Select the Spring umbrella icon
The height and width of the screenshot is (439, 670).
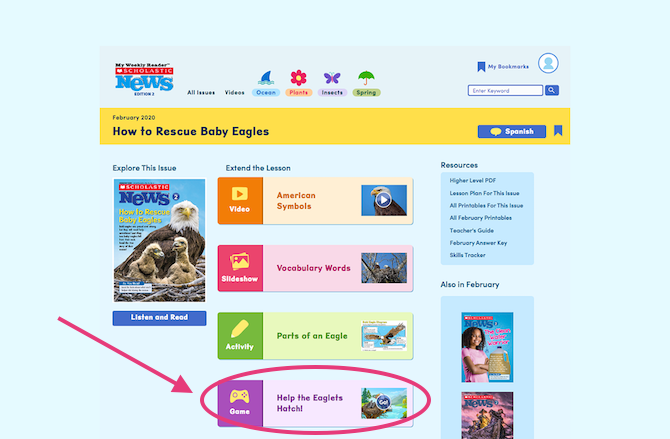(x=366, y=78)
